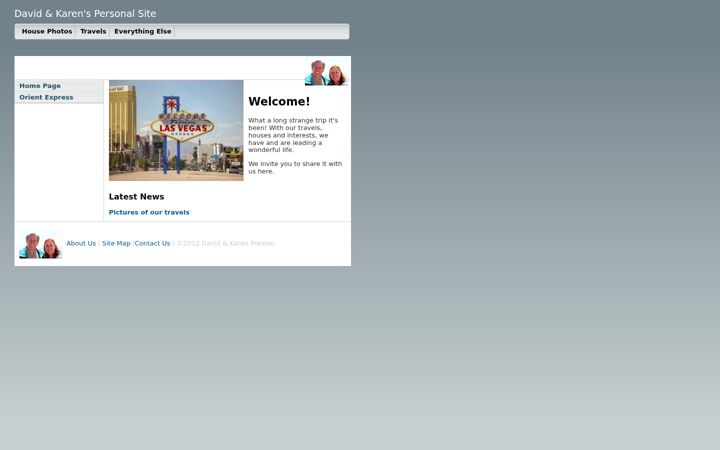Click the Las Vegas sign photo
Screen dimensions: 720x450
(x=176, y=130)
